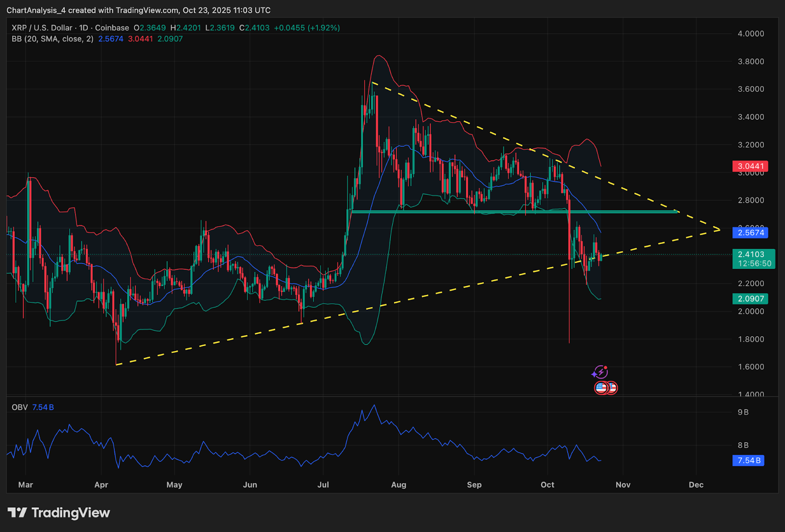Click the green 2.4103 current price label
Viewport: 785px width, 532px height.
click(753, 259)
